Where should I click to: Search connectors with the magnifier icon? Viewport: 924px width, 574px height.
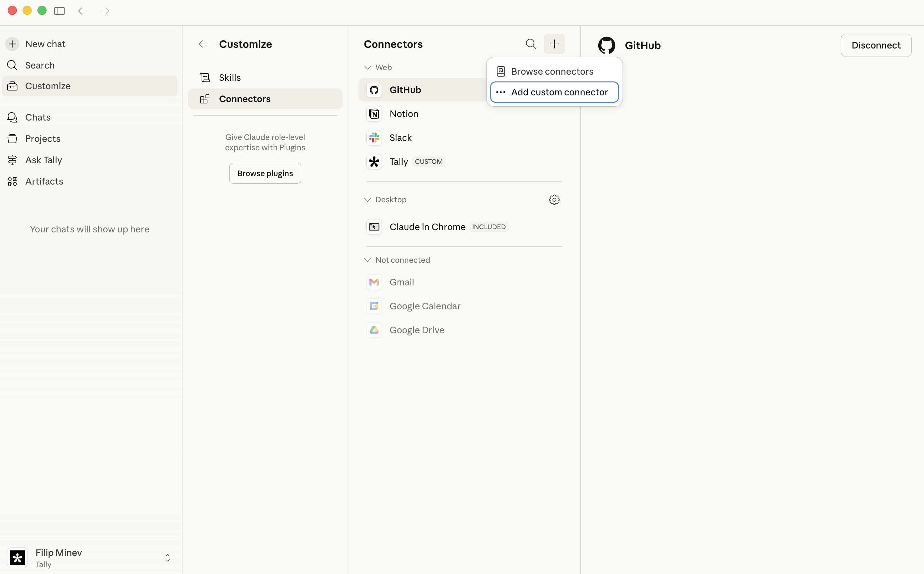(x=531, y=44)
